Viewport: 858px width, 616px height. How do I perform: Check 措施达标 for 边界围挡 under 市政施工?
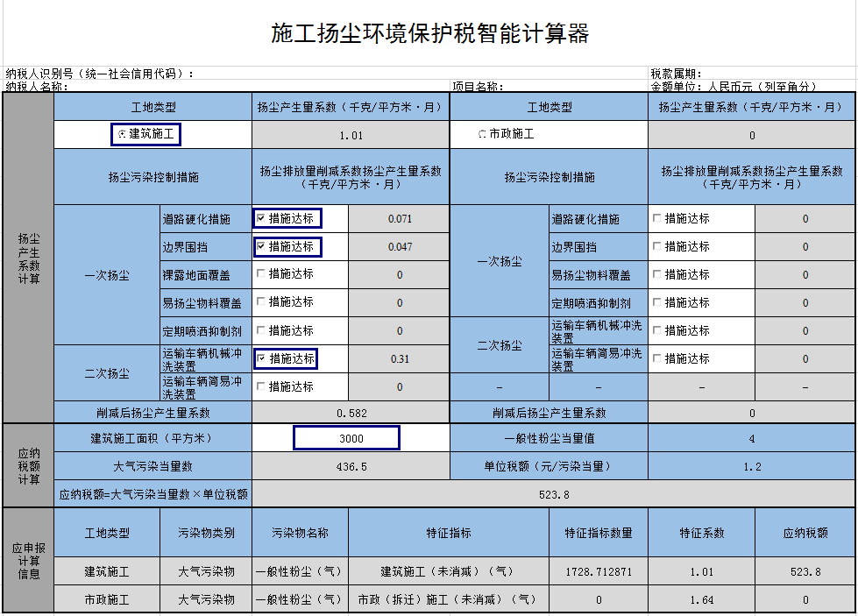point(656,246)
